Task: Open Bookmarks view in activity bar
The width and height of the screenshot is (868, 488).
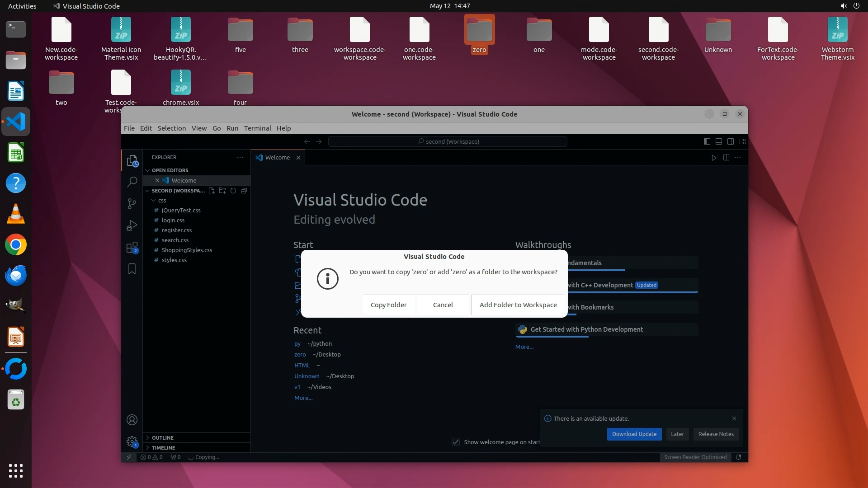Action: (132, 269)
